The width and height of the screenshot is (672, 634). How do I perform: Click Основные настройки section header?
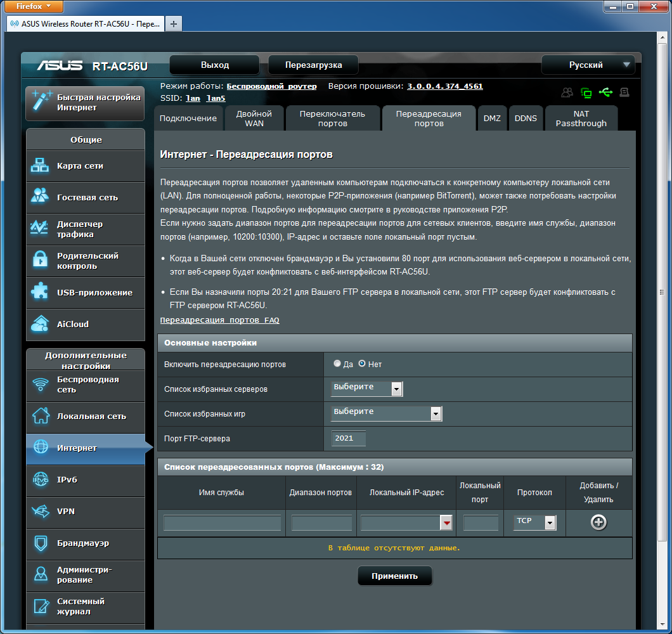point(395,343)
